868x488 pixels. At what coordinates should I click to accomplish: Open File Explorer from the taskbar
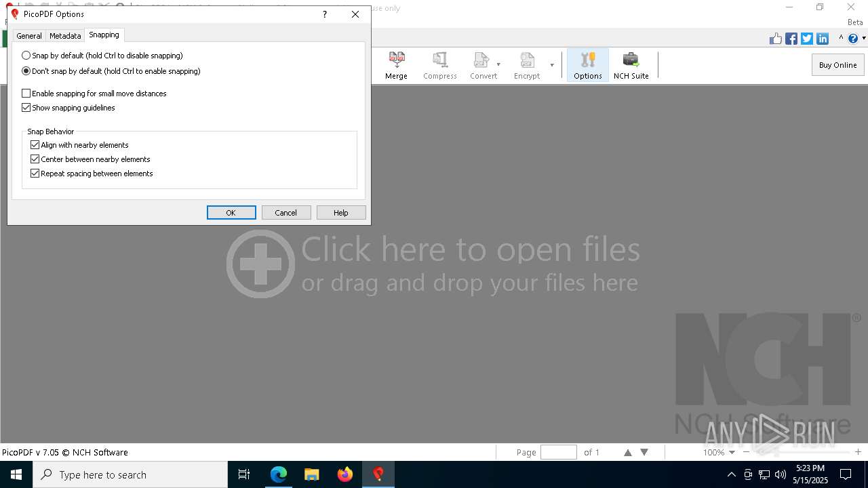pos(312,474)
